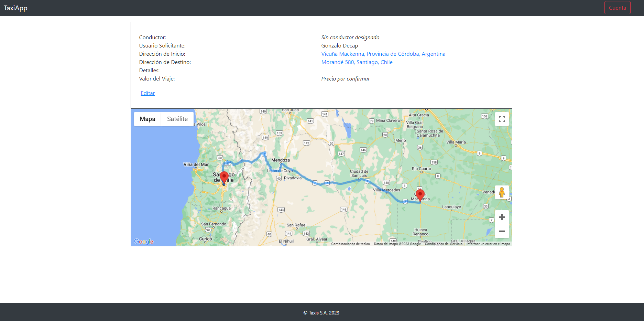Click the red marker at Vicuña Mackenna
The width and height of the screenshot is (644, 321).
coord(420,195)
